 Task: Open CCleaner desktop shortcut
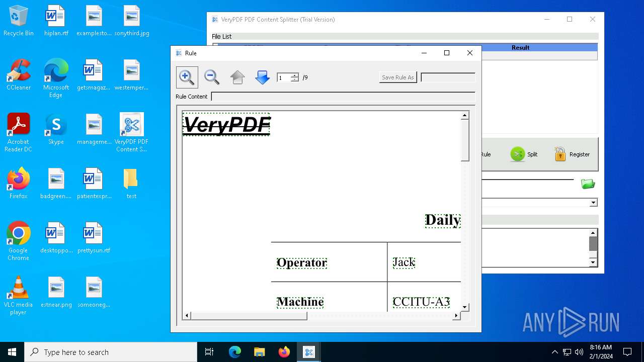click(19, 75)
